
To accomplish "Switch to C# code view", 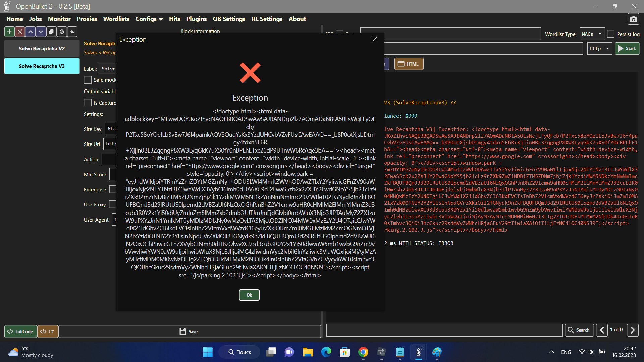I will click(47, 331).
